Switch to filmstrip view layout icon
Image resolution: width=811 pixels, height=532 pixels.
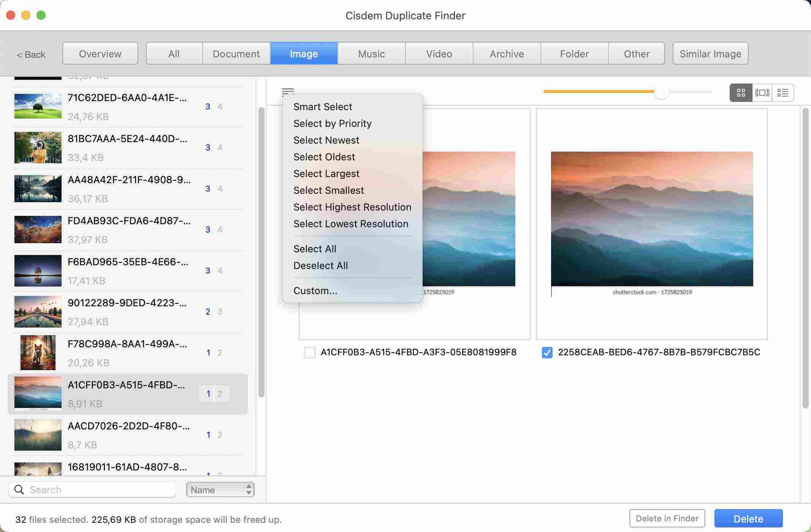click(762, 93)
